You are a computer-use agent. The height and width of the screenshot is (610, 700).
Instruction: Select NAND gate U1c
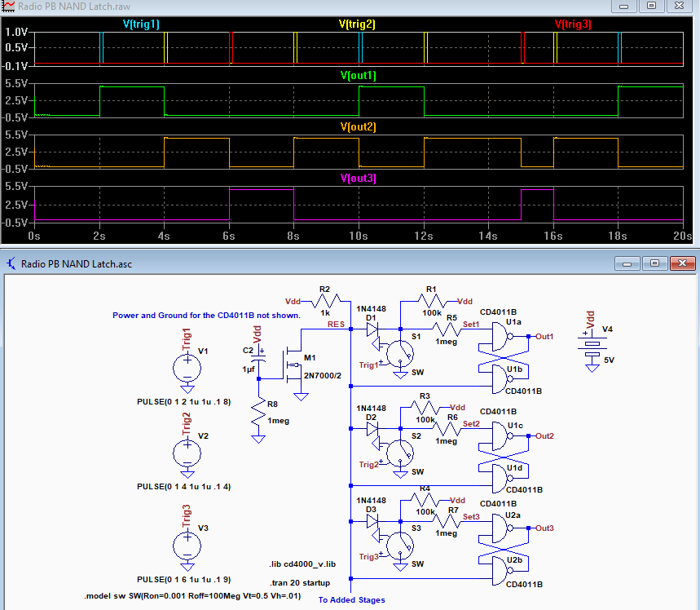[x=503, y=435]
